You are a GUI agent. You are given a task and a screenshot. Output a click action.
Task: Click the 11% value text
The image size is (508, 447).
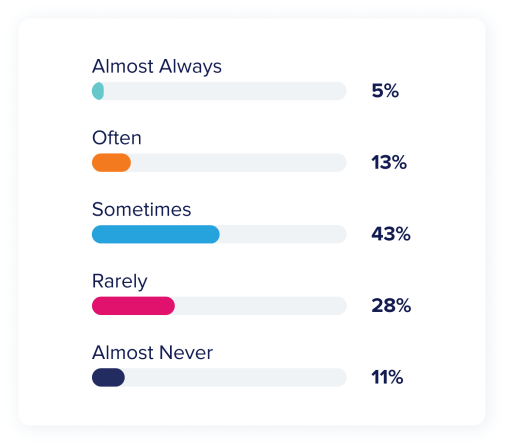coord(387,377)
